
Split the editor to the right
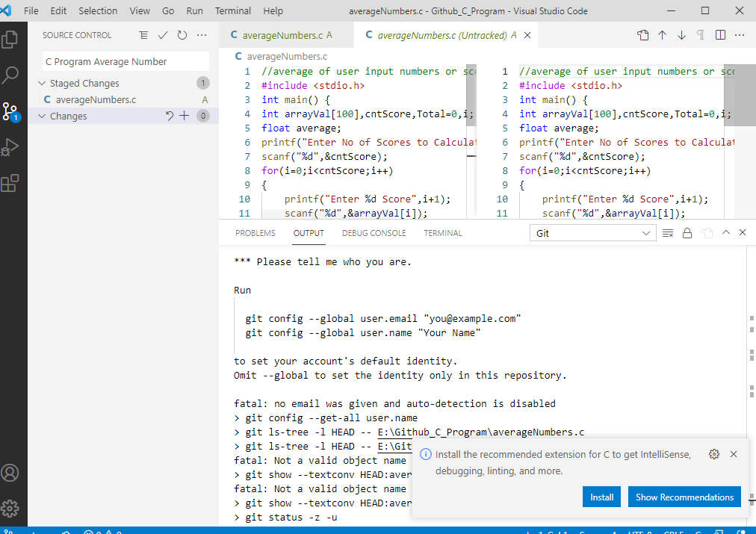click(x=720, y=35)
